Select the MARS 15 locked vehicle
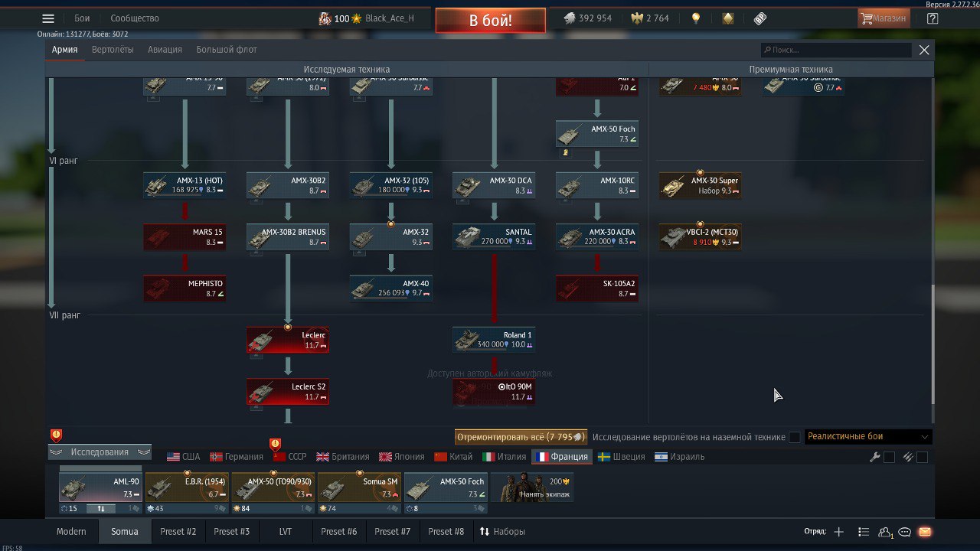Viewport: 980px width, 551px height. 185,237
